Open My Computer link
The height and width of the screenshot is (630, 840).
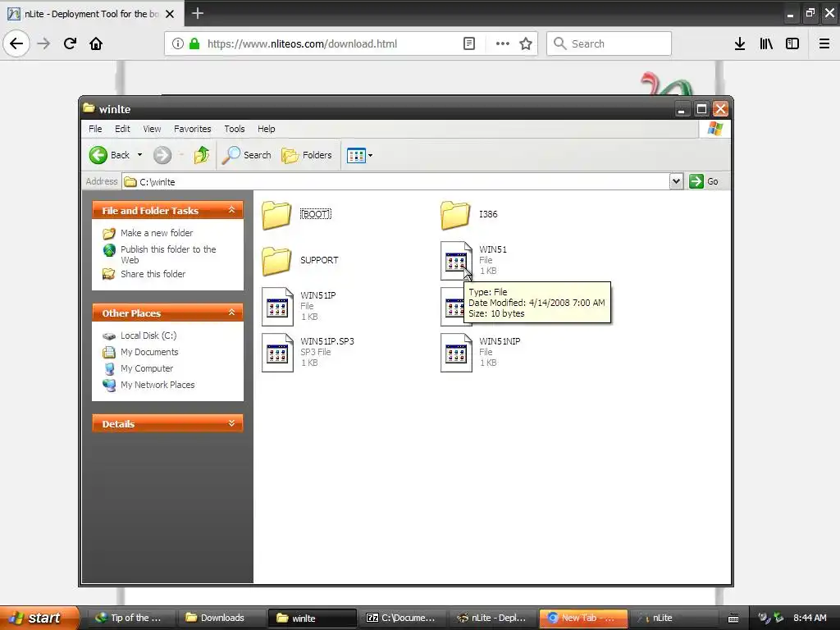[x=147, y=369]
